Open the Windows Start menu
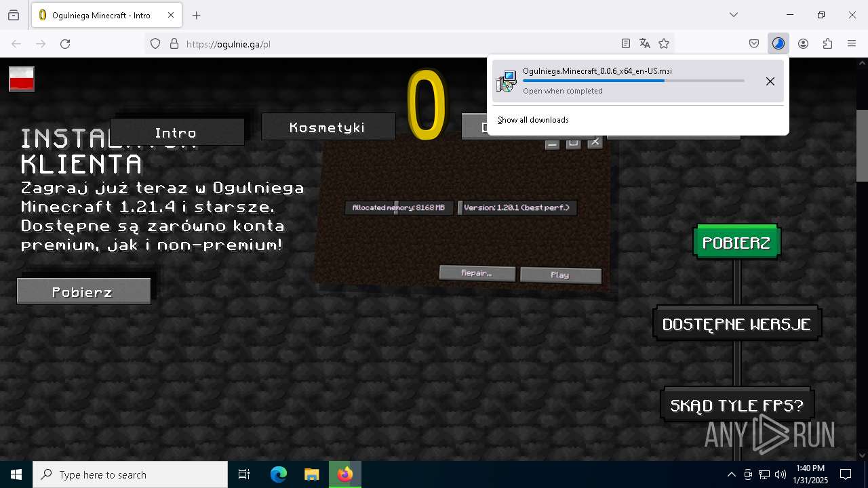868x488 pixels. tap(16, 474)
